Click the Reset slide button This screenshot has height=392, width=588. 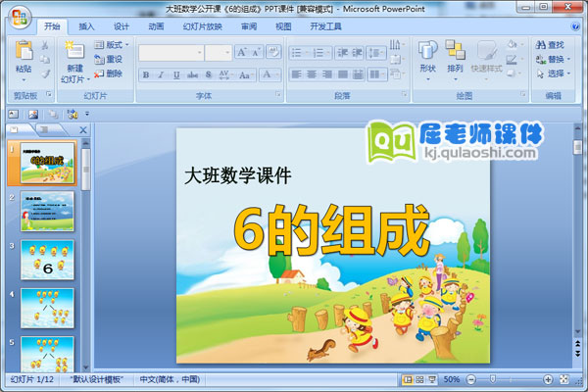(109, 59)
